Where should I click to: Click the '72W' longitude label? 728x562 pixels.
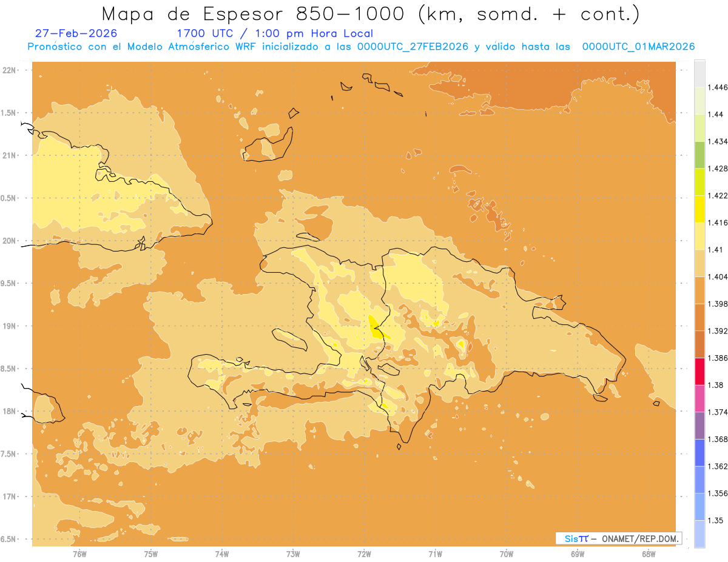point(364,554)
